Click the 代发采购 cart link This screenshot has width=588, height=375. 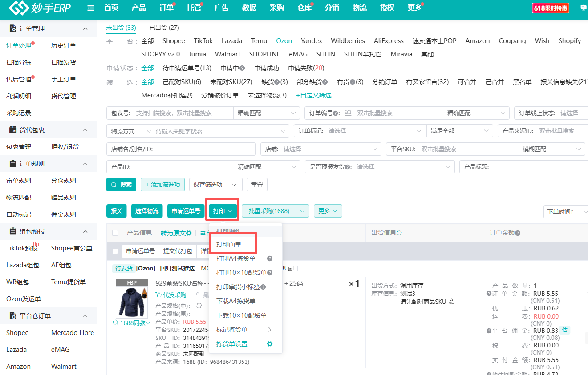pyautogui.click(x=171, y=295)
